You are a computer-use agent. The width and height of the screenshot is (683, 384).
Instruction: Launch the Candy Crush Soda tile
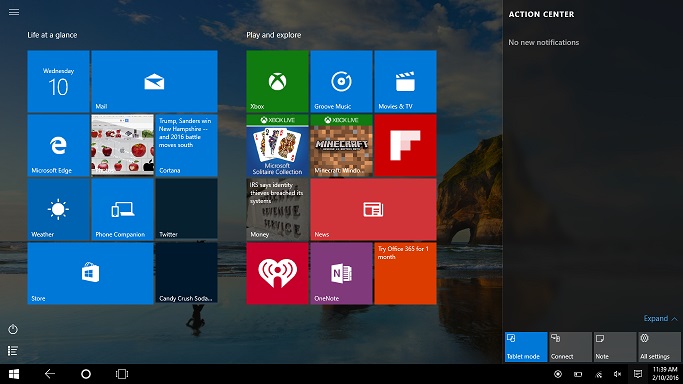186,273
